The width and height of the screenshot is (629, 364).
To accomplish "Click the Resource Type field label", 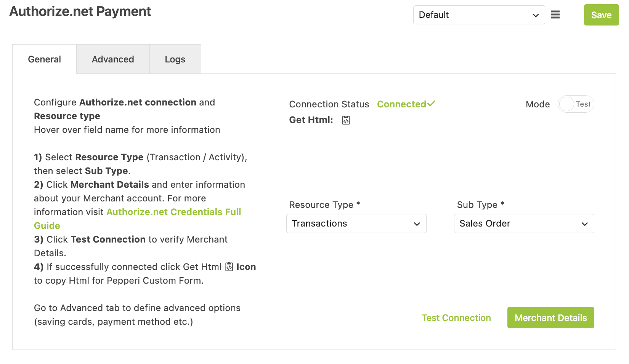I will 324,204.
